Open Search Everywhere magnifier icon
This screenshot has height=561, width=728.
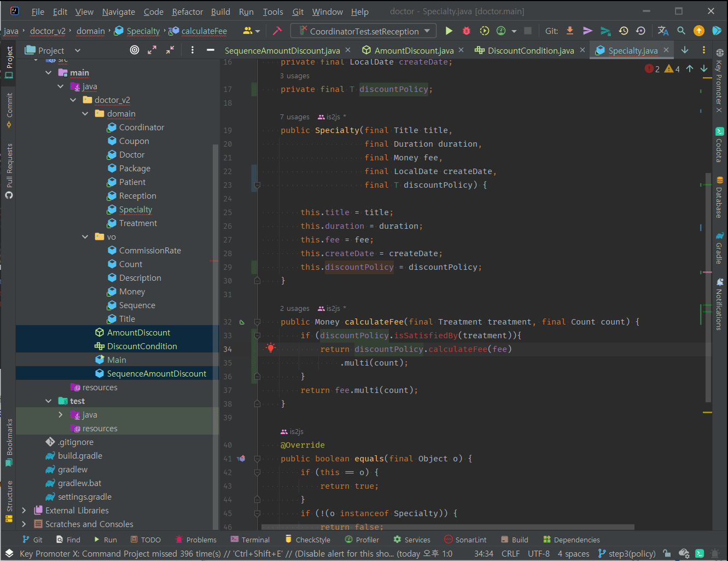point(681,31)
